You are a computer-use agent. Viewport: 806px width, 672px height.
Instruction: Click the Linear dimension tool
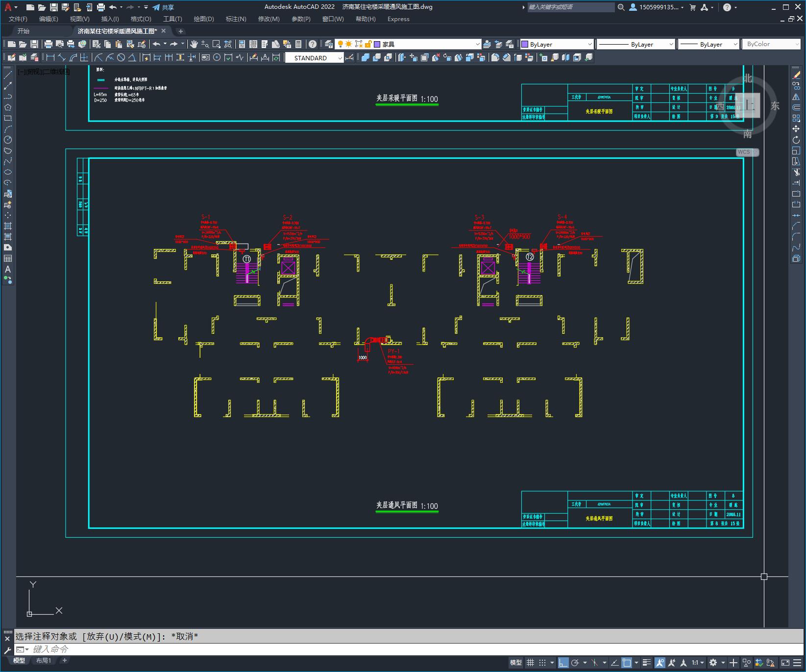point(50,58)
